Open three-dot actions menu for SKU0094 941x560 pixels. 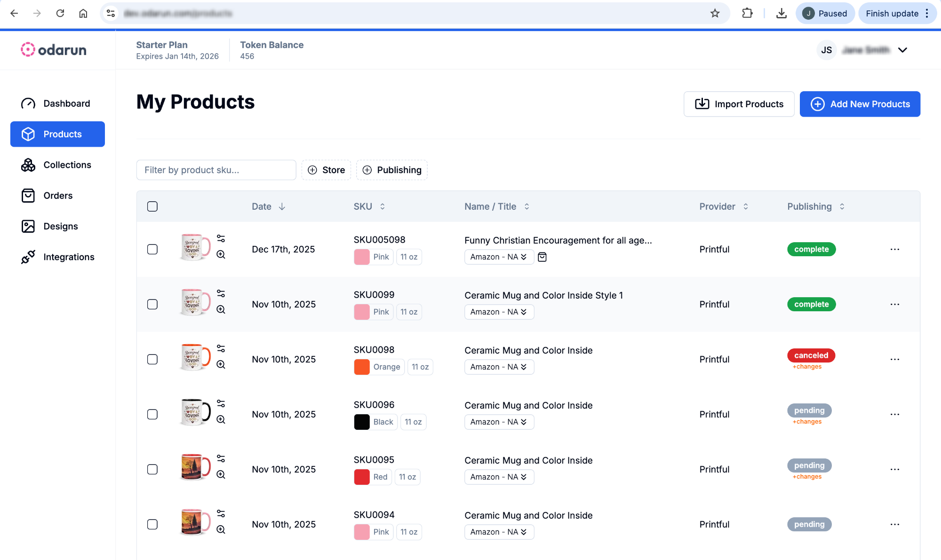pyautogui.click(x=894, y=524)
